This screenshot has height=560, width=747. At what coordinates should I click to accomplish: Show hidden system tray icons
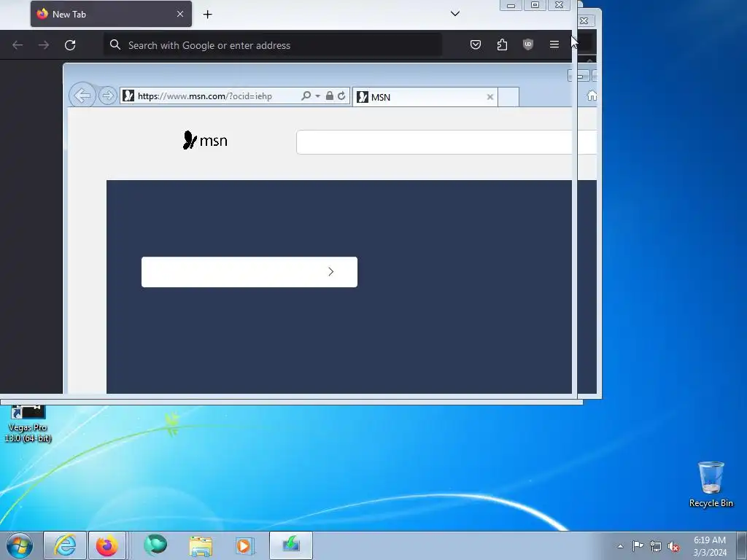620,546
